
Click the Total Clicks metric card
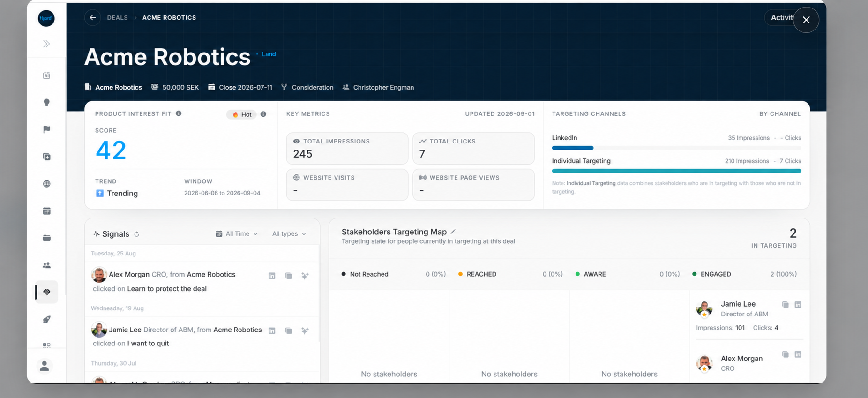tap(473, 148)
